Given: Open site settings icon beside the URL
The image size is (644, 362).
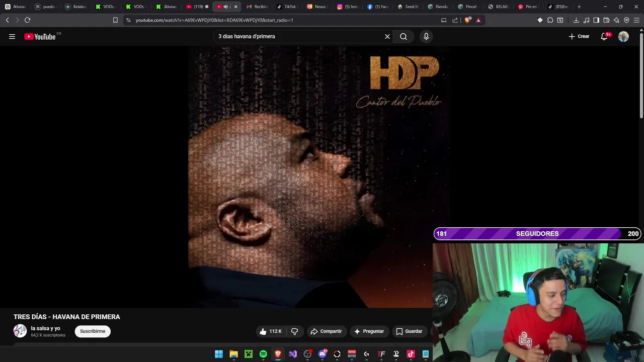Looking at the screenshot, I should 128,20.
